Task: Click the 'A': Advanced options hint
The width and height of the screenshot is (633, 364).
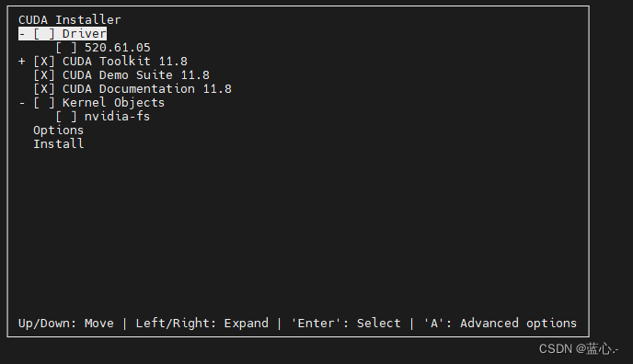Action: coord(501,324)
